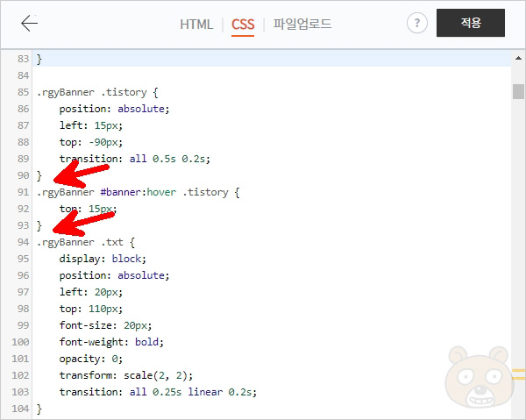Click line 85 '.rgyBanner .tistory {' selector
The width and height of the screenshot is (526, 420).
click(x=97, y=92)
